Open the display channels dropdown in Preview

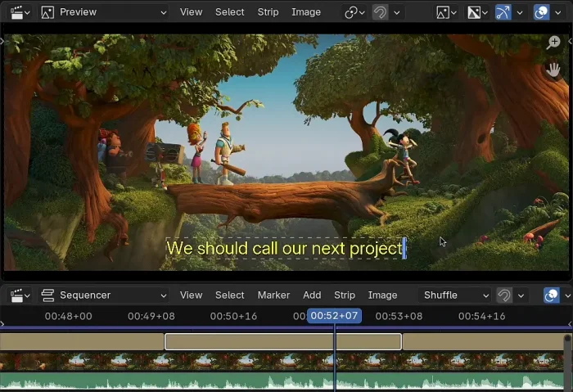point(477,13)
